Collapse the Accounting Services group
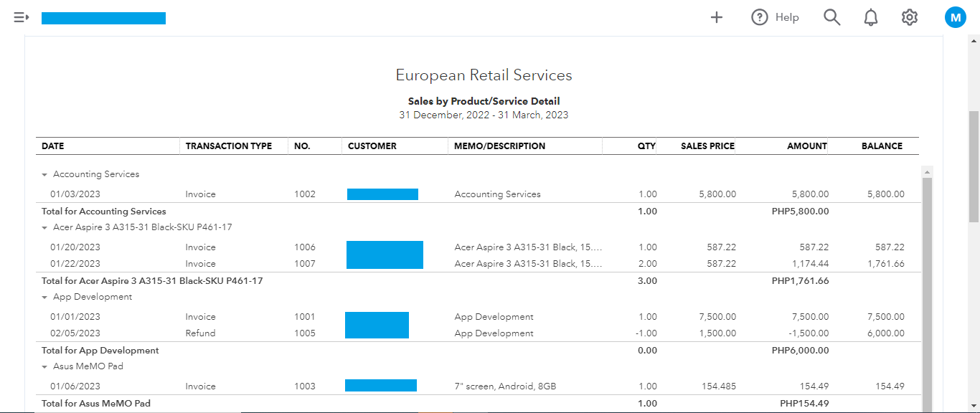This screenshot has width=980, height=413. pyautogui.click(x=44, y=174)
